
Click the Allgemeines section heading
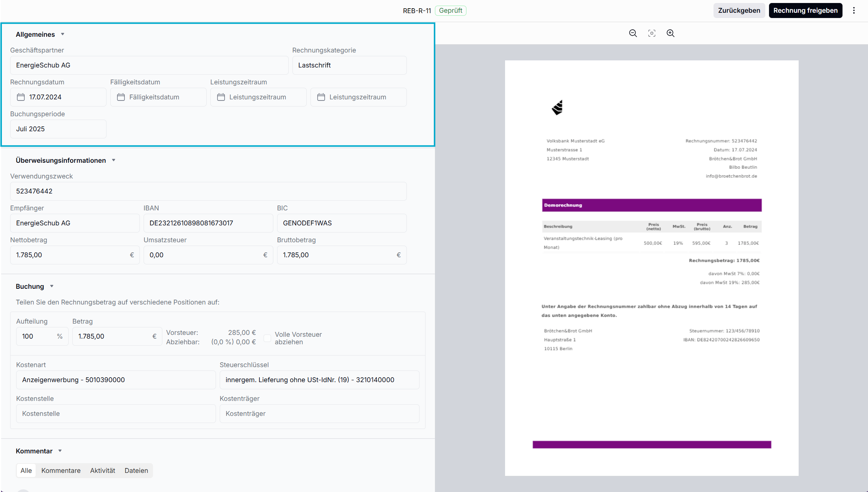35,34
